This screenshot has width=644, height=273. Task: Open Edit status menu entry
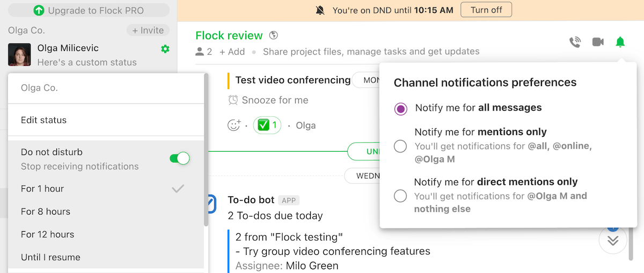pos(44,120)
